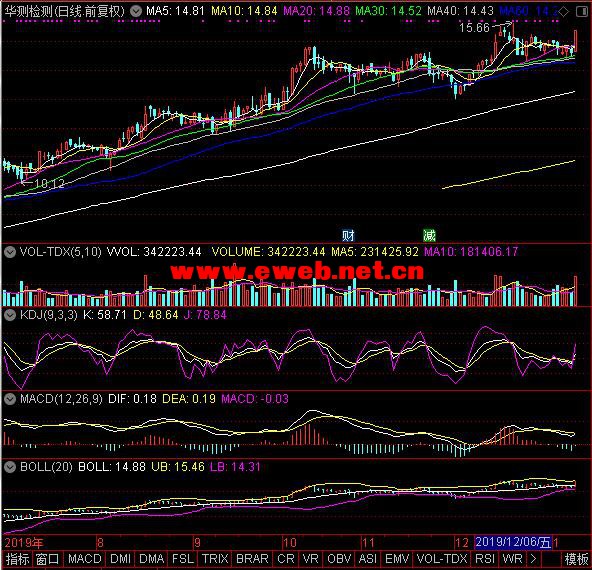Open the MACD(12,26,9) indicator dropdown
This screenshot has height=570, width=592.
tap(10, 399)
